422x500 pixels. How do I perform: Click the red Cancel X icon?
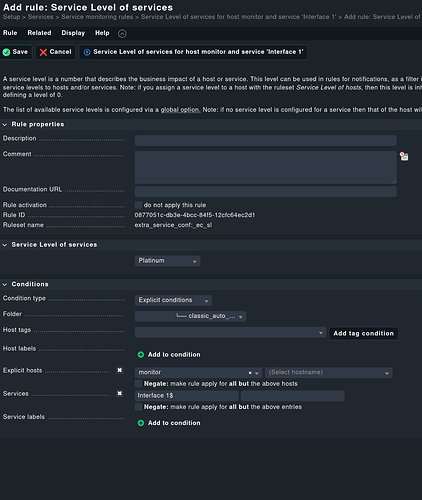tap(43, 52)
